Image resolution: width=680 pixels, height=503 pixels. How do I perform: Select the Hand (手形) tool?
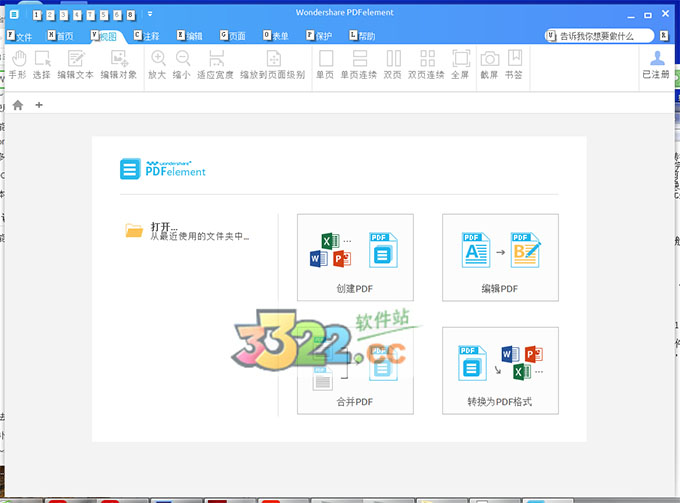point(18,65)
